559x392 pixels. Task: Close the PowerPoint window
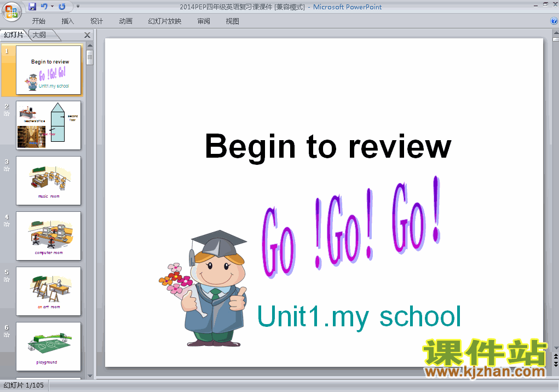(x=555, y=4)
